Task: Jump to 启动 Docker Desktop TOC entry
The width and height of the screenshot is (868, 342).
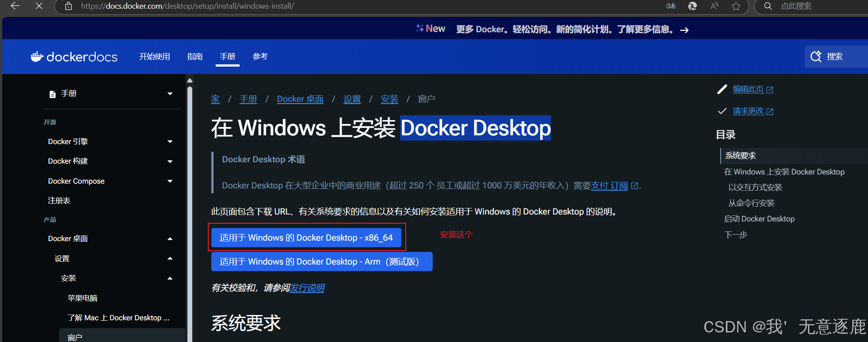Action: 759,219
